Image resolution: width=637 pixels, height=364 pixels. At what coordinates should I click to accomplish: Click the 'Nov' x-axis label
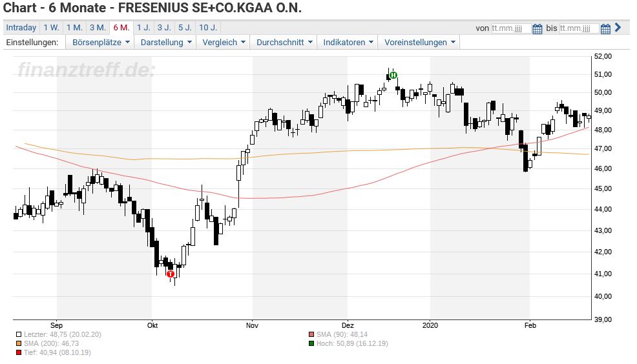(x=253, y=325)
